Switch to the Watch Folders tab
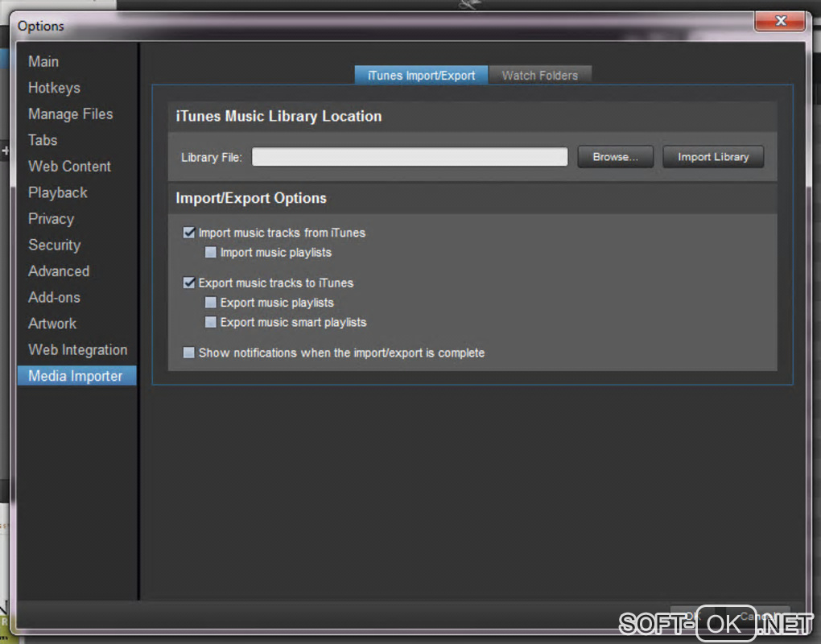The width and height of the screenshot is (821, 644). tap(540, 76)
